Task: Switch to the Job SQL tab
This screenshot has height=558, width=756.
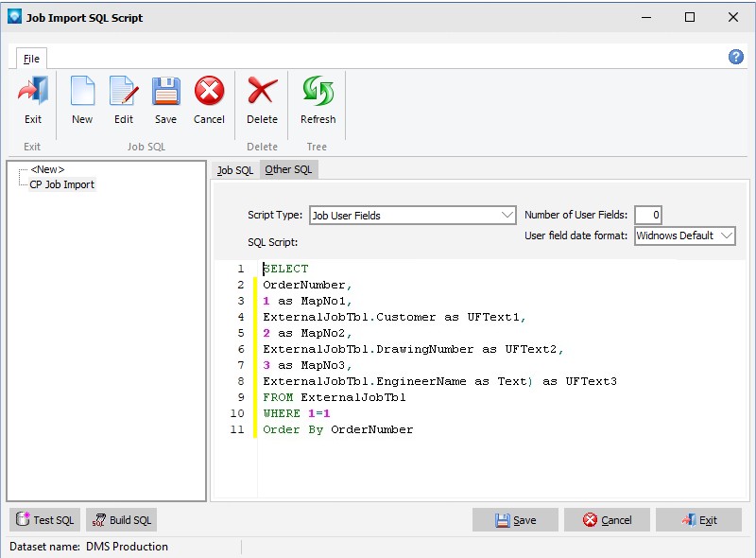Action: click(234, 170)
